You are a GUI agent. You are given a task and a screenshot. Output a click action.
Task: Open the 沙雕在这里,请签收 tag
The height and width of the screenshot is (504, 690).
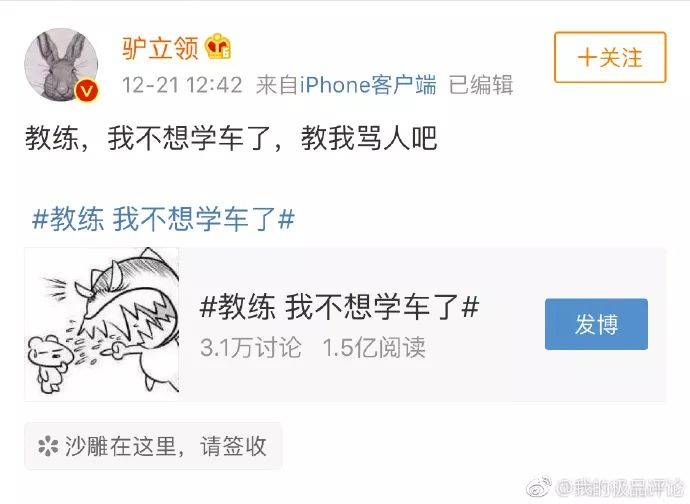click(x=153, y=446)
